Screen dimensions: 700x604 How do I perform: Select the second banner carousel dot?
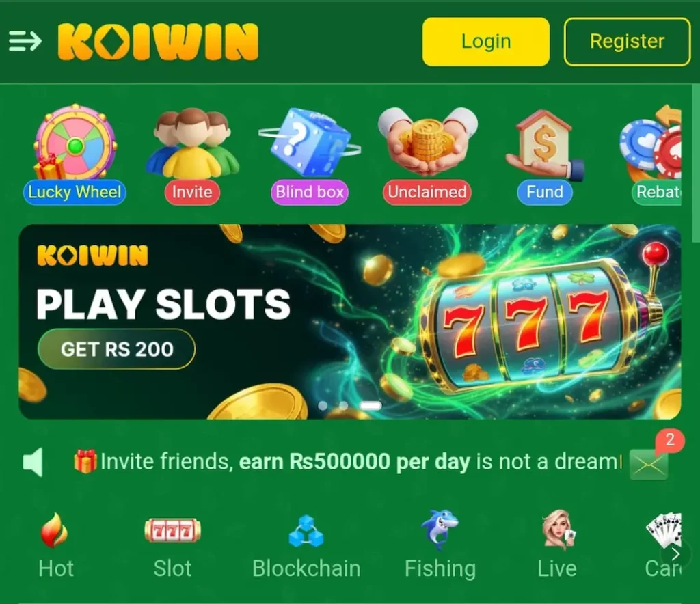tap(343, 405)
